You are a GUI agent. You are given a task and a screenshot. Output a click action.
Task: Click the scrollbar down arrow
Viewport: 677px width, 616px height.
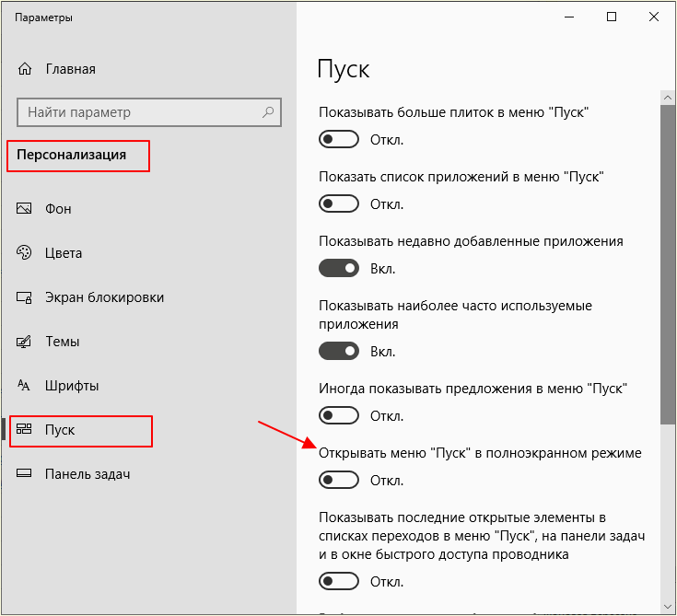tap(668, 607)
